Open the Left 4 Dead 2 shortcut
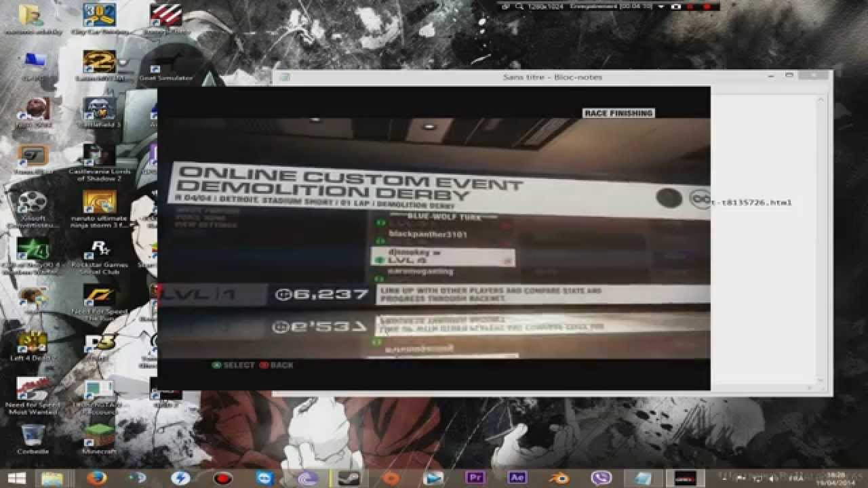This screenshot has height=488, width=868. (x=32, y=346)
